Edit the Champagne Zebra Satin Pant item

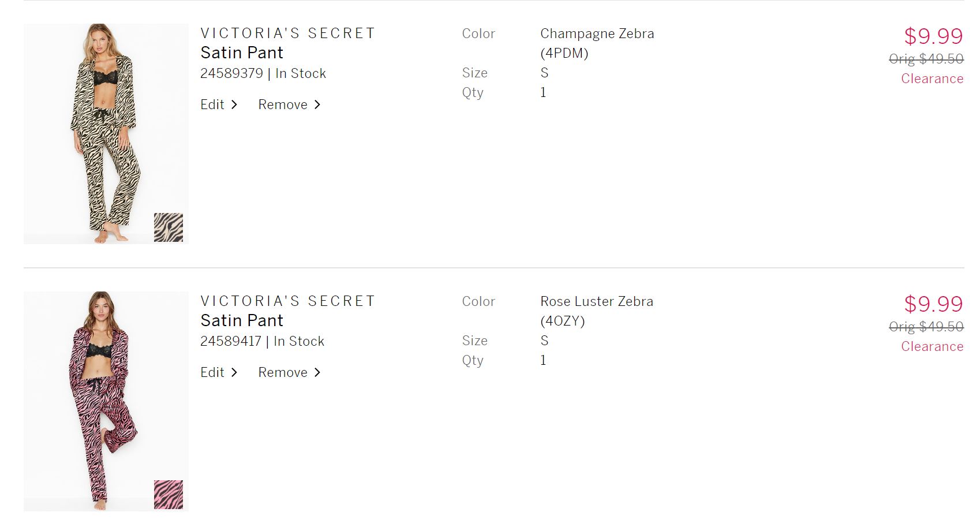click(x=212, y=104)
